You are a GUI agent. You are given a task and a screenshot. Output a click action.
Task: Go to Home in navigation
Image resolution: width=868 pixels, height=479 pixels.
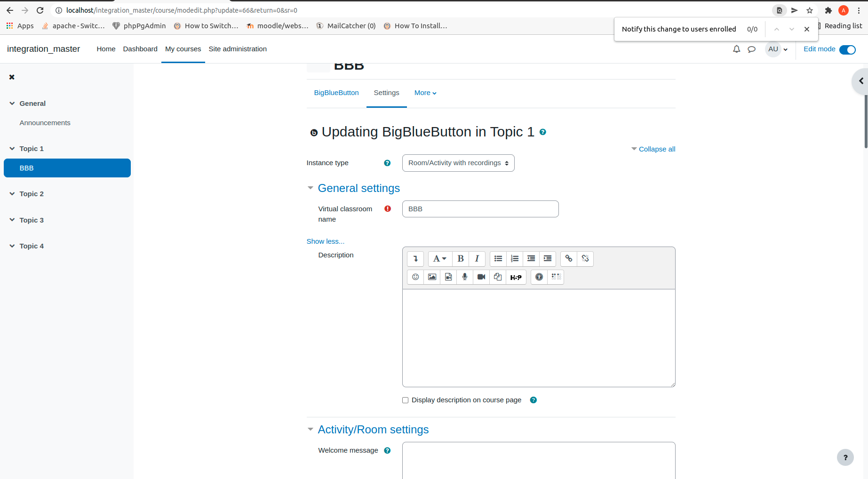tap(106, 49)
